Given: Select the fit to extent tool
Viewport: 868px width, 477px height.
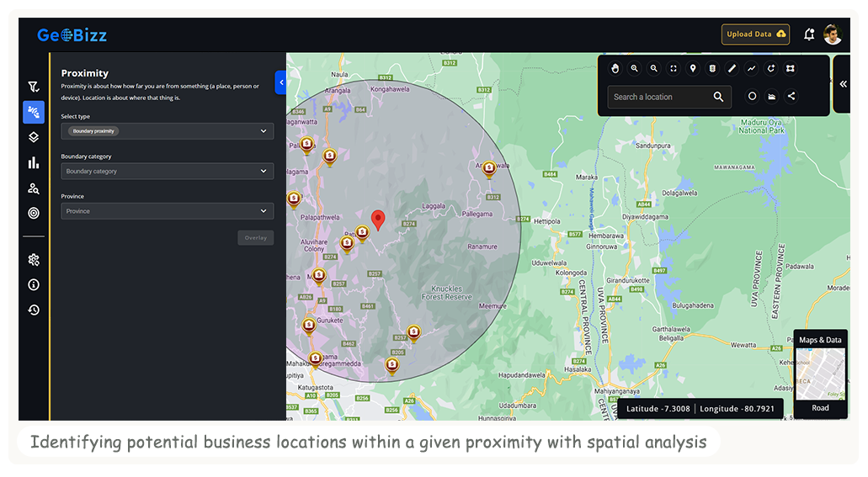Looking at the screenshot, I should [x=674, y=68].
